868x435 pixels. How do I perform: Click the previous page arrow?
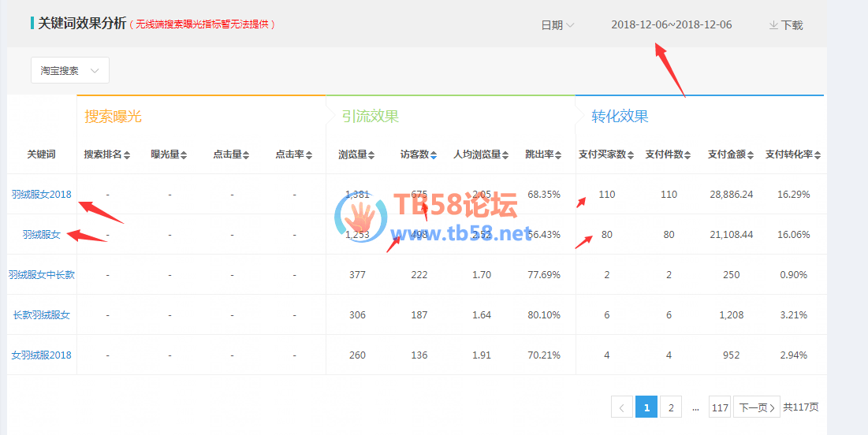pos(621,407)
